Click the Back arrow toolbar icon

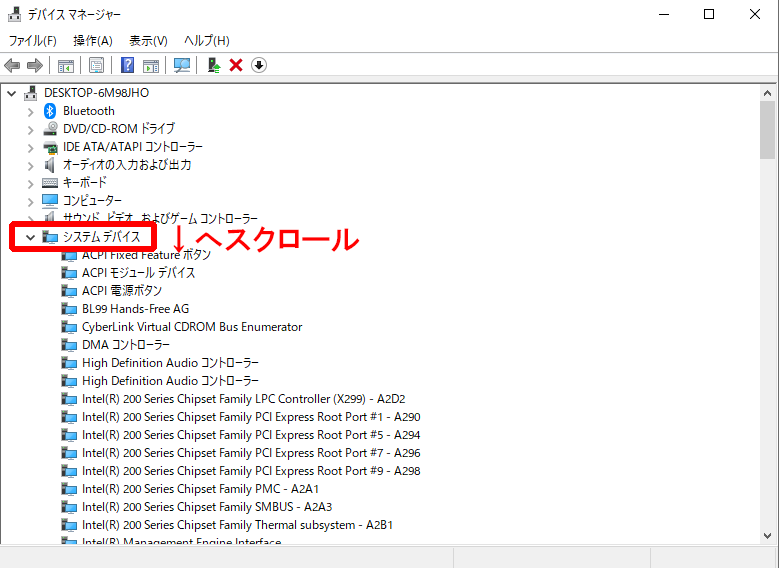(12, 65)
